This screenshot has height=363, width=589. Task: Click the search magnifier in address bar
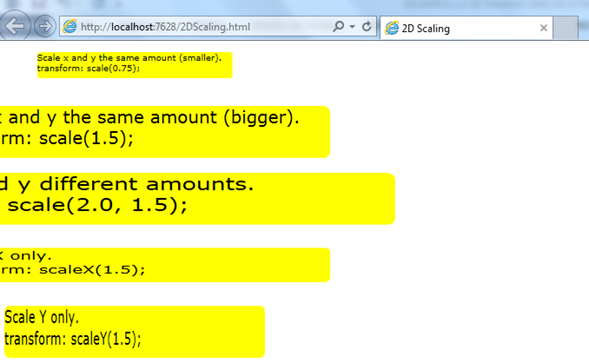338,26
